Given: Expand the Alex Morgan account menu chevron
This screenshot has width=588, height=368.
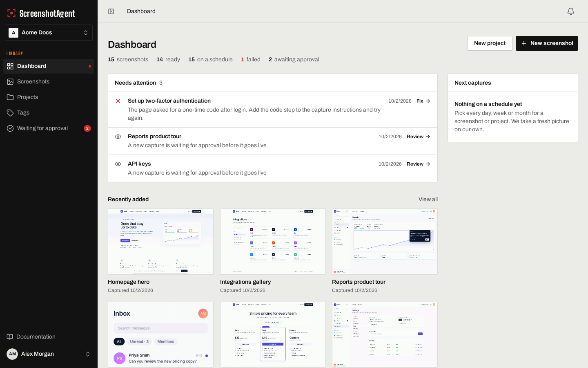Looking at the screenshot, I should pos(88,354).
